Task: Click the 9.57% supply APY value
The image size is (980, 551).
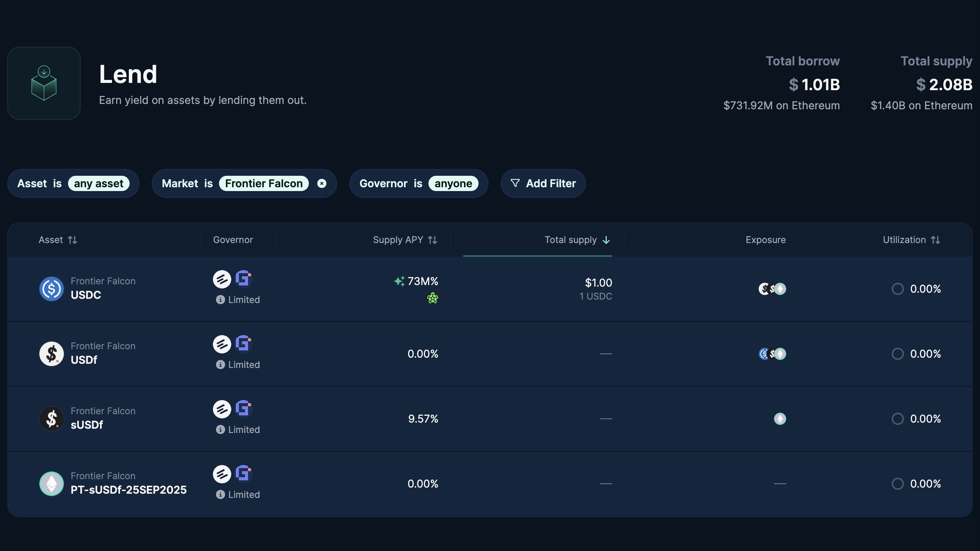Action: point(423,419)
